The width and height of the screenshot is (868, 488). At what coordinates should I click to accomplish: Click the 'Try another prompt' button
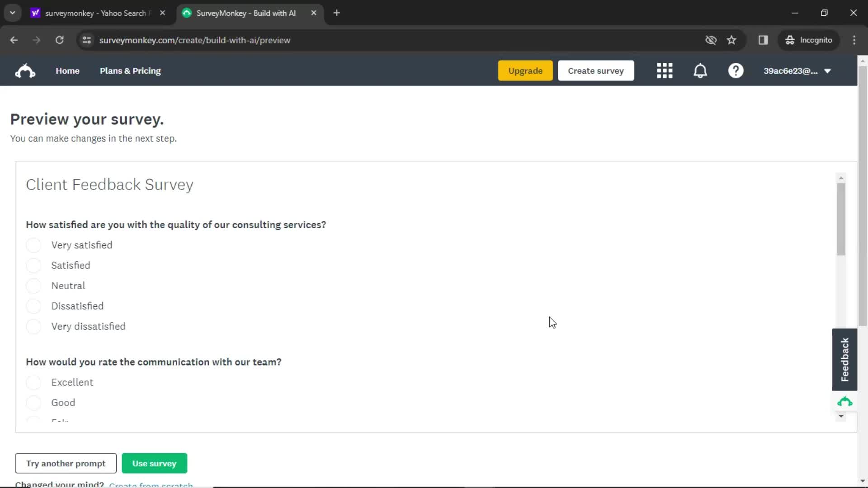pos(66,464)
